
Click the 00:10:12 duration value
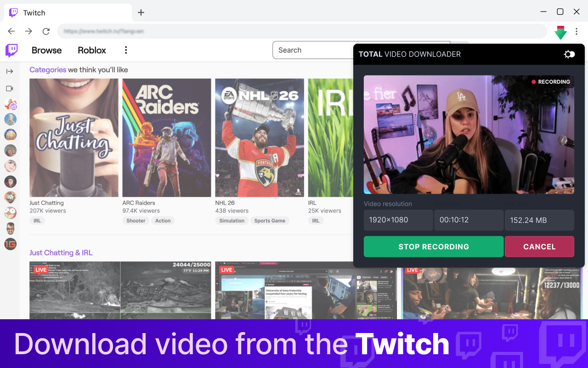[469, 220]
